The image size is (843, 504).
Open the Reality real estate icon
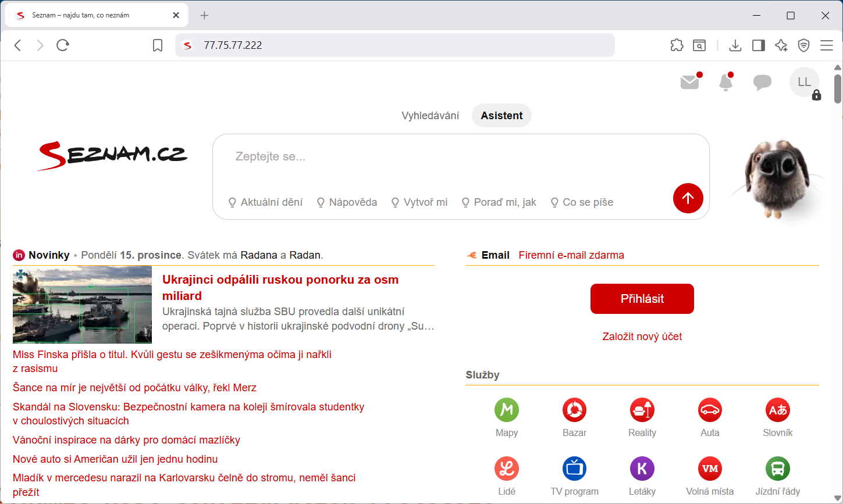pos(642,410)
